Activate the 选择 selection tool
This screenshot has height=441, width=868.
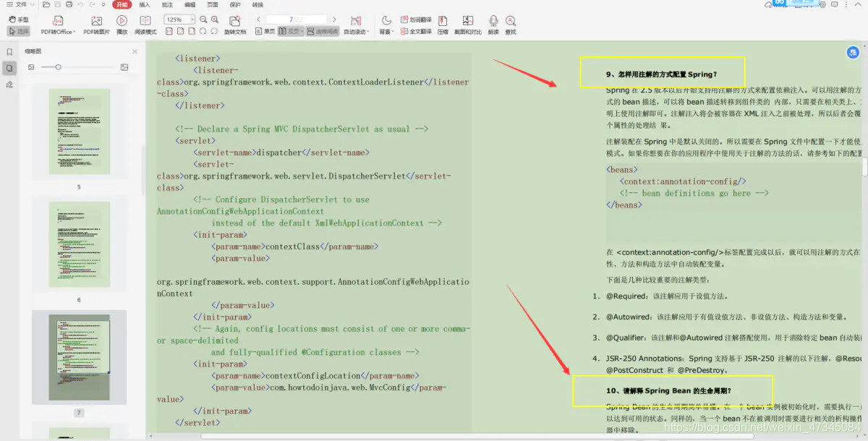point(19,31)
